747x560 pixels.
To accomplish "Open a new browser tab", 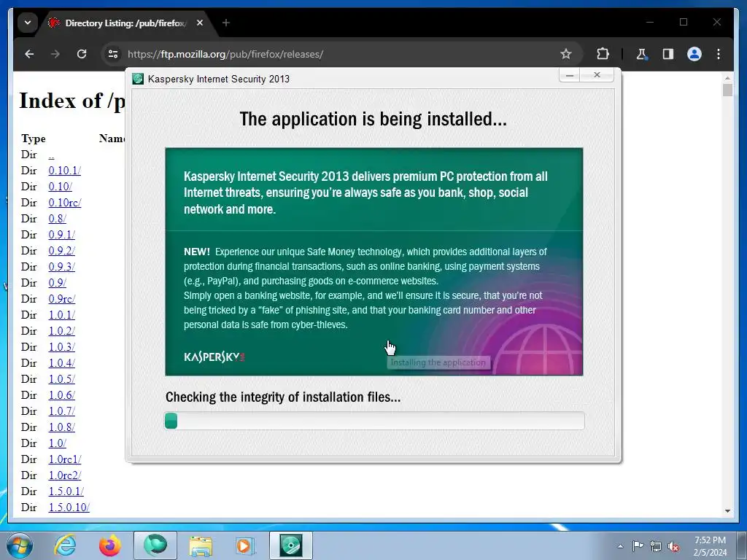I will coord(226,23).
